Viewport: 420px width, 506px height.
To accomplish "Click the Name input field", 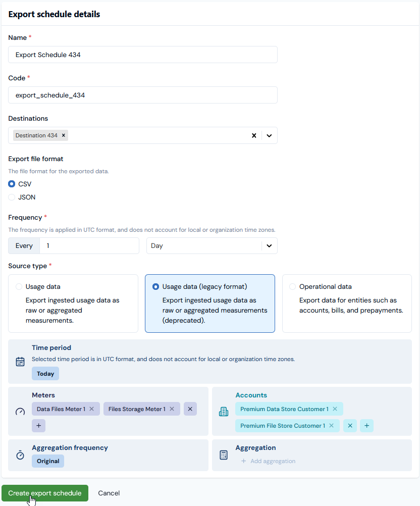I will pos(143,55).
